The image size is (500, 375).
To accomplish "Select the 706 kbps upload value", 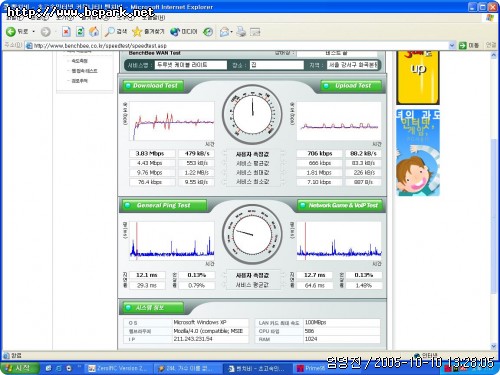I will (x=320, y=153).
